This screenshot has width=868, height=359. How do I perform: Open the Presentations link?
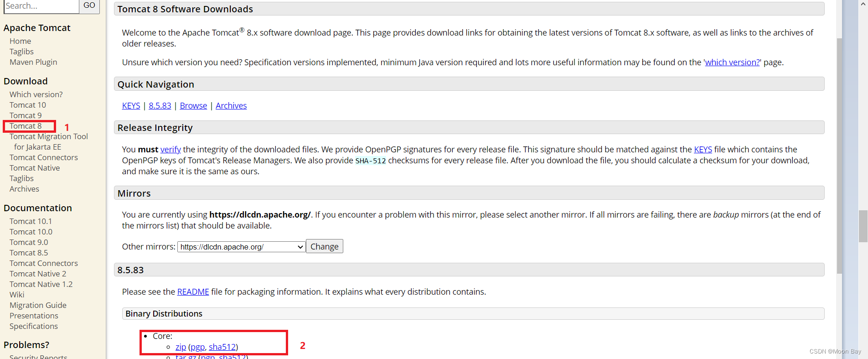[x=34, y=316]
